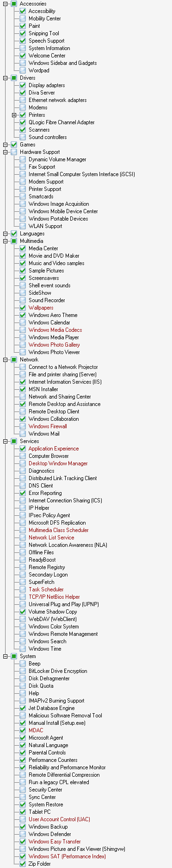Toggle the Languages category checkbox
Screen dimensions: 172x868
pyautogui.click(x=14, y=234)
